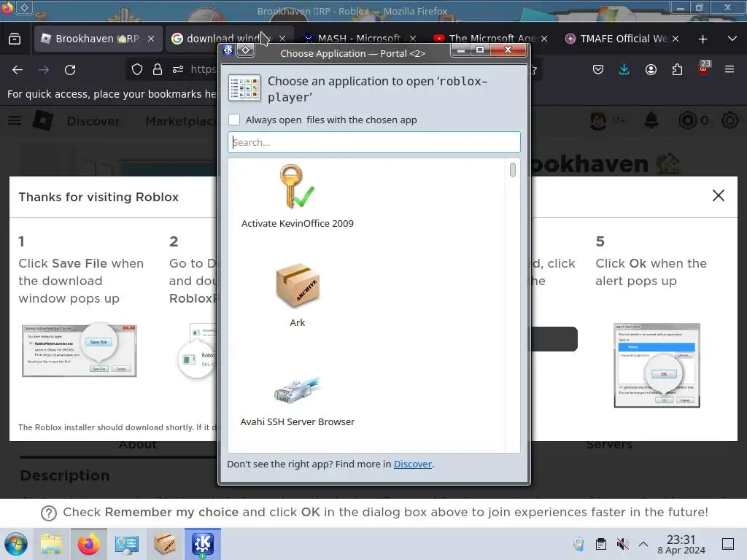Select Activate KevinOffice 2009 key icon
Viewport: 747px width, 560px height.
pyautogui.click(x=298, y=187)
